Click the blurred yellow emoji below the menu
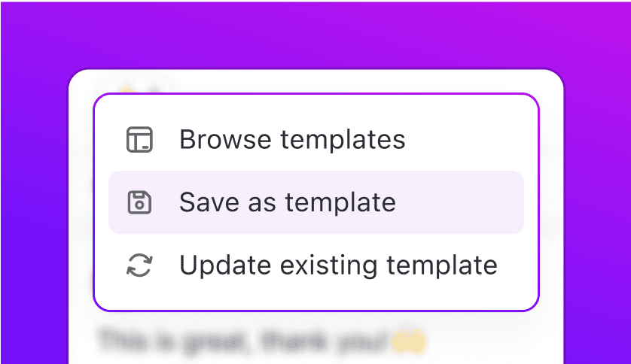The height and width of the screenshot is (364, 631). coord(408,342)
